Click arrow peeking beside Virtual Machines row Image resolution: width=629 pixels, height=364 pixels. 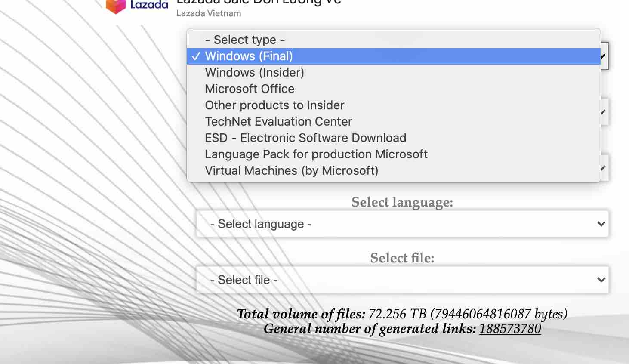603,168
